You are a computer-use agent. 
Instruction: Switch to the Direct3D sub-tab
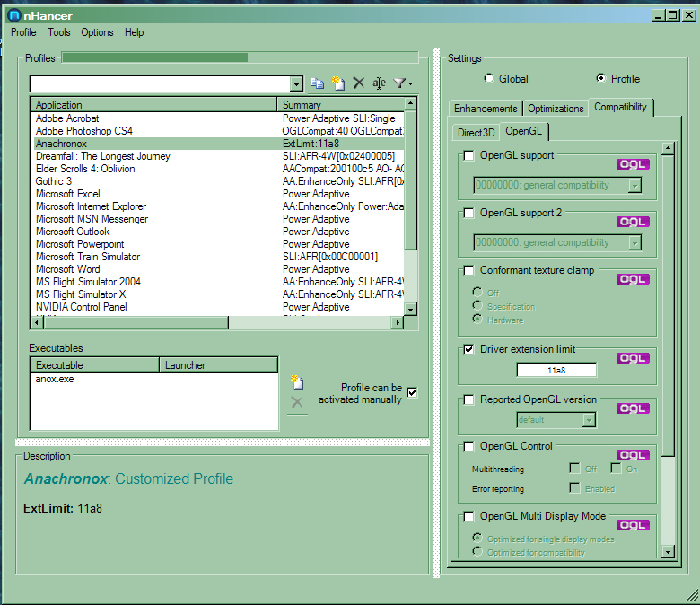coord(476,133)
